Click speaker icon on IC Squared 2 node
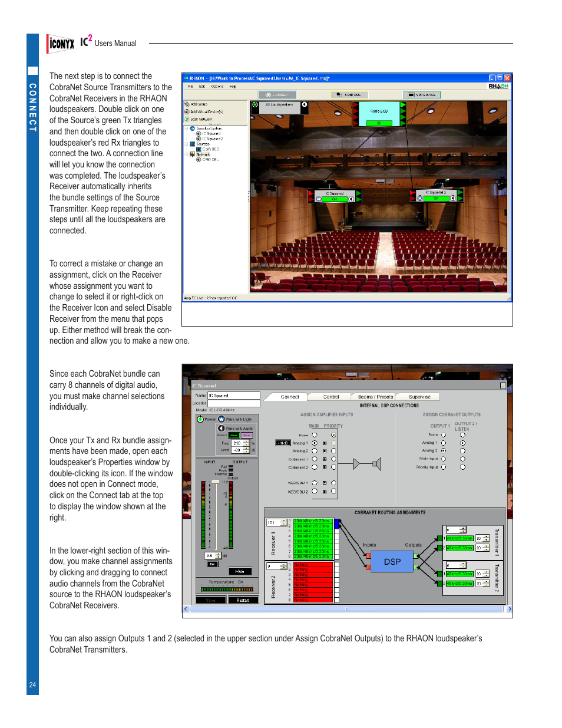Viewport: 562px width, 728px height. [x=453, y=198]
